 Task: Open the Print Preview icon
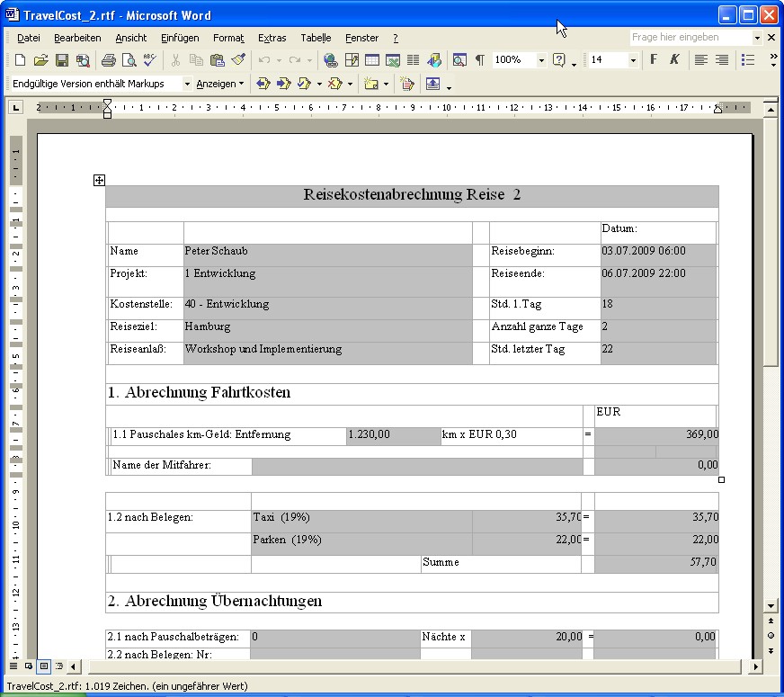(x=129, y=60)
